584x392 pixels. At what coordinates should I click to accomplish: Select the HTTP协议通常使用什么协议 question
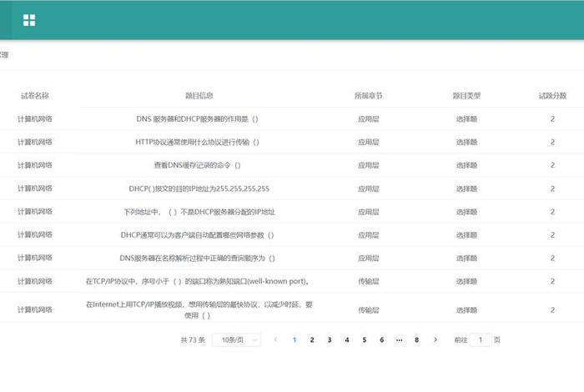pyautogui.click(x=198, y=143)
